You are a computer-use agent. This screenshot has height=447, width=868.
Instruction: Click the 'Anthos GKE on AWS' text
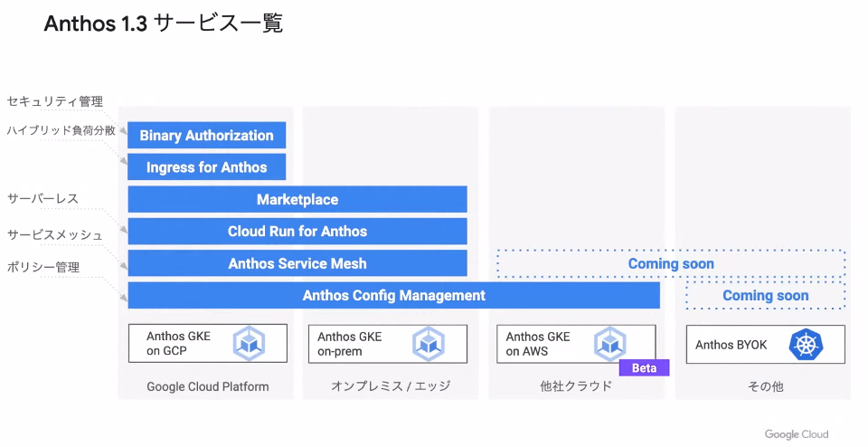coord(537,344)
